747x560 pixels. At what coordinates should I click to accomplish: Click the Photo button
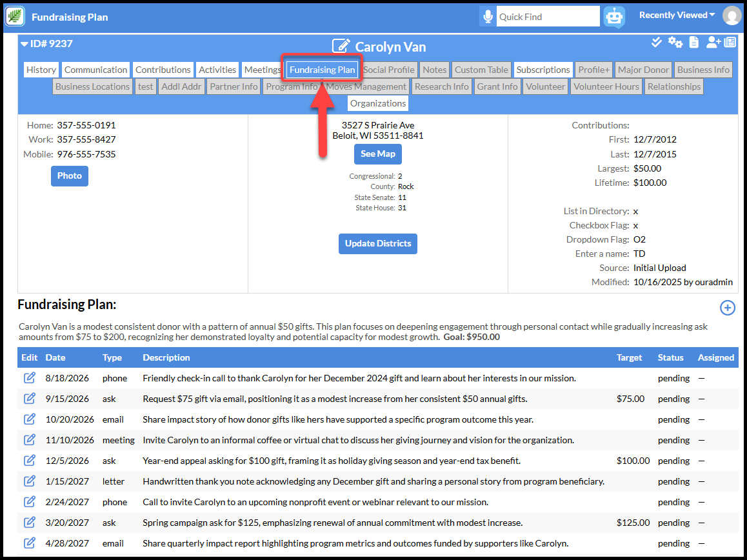coord(70,176)
